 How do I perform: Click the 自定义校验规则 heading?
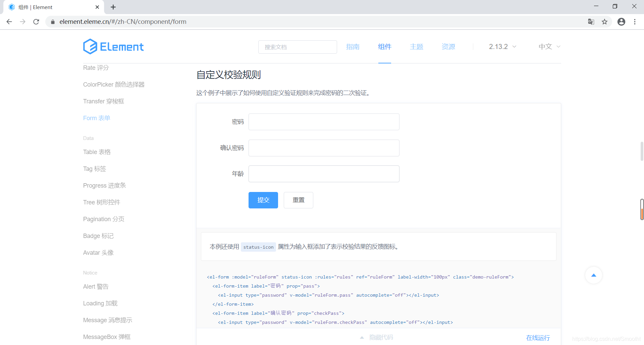229,75
